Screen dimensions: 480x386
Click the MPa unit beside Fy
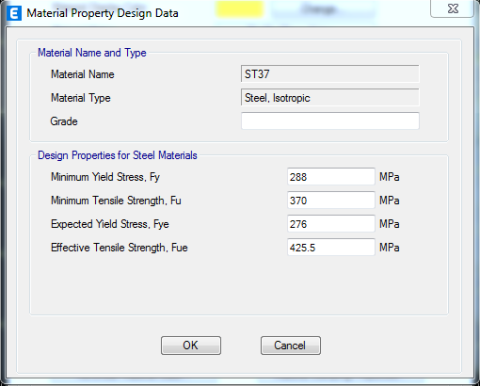pyautogui.click(x=389, y=177)
